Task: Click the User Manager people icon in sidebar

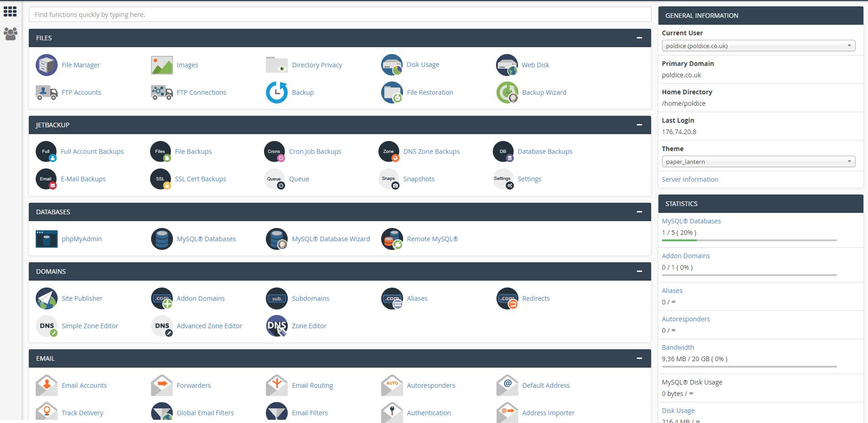Action: (10, 33)
